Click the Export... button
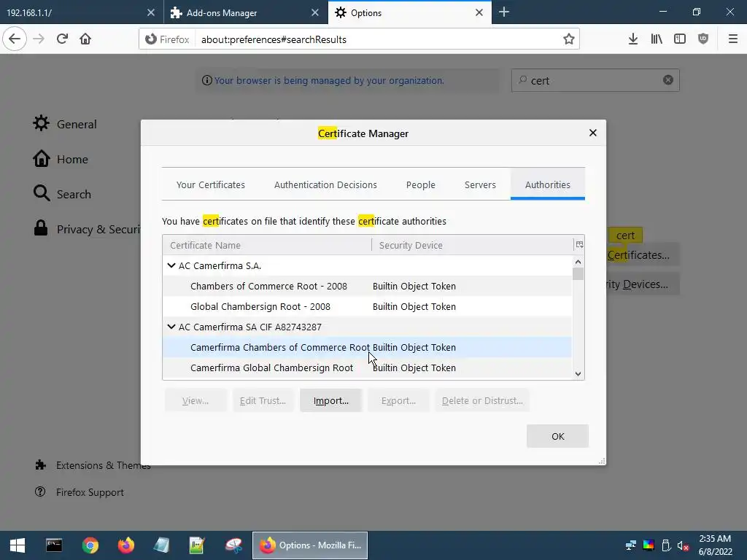747x560 pixels. pyautogui.click(x=398, y=400)
